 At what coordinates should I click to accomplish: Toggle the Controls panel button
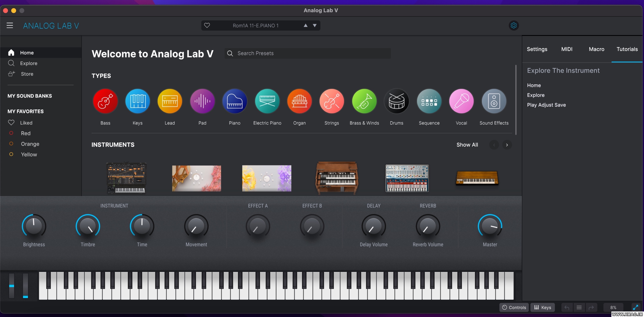tap(514, 307)
